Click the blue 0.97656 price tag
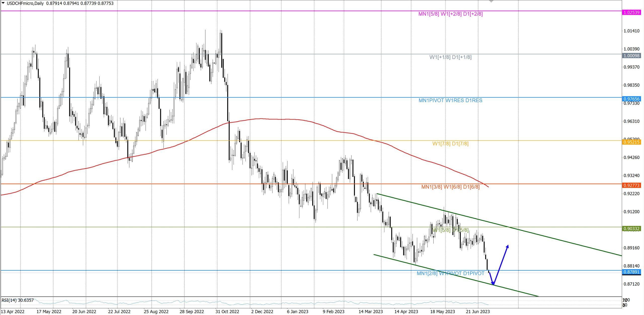 click(631, 99)
